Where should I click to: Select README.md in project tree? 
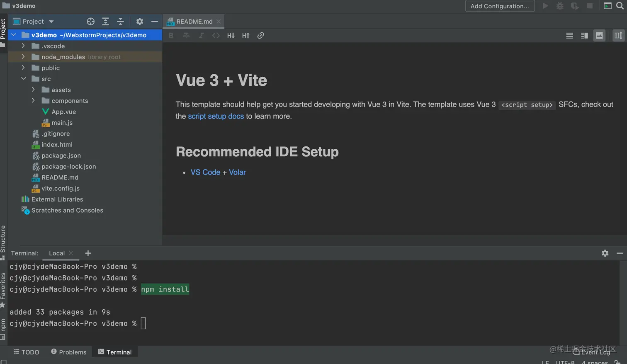[x=60, y=177]
